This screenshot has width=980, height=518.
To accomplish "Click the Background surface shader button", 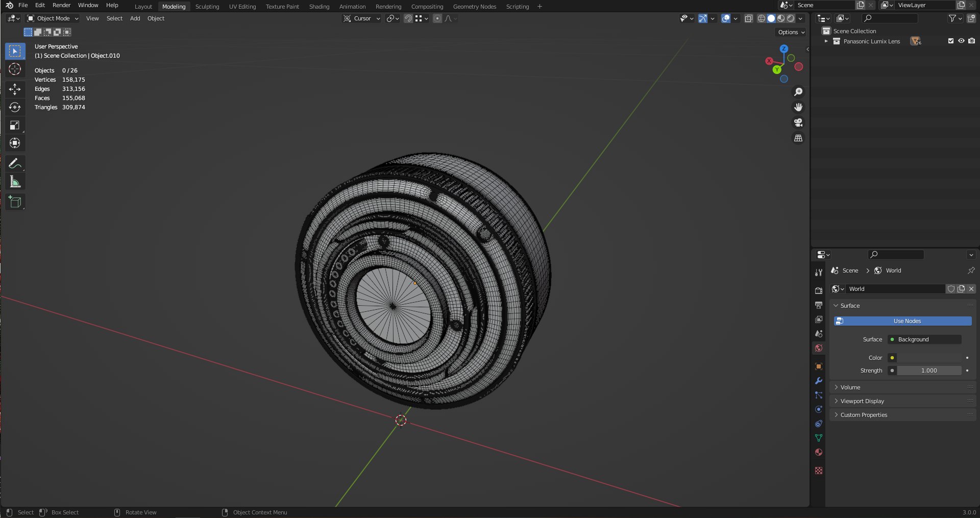I will click(925, 339).
